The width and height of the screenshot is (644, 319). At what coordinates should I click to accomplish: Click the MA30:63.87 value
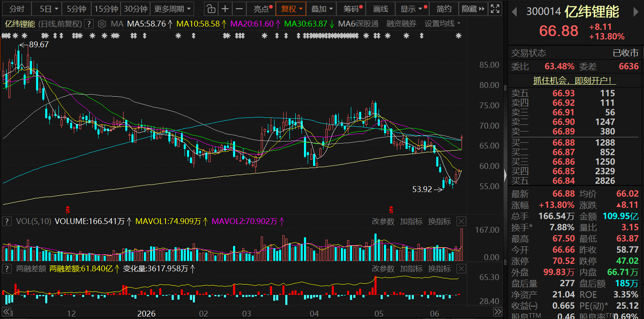[306, 24]
